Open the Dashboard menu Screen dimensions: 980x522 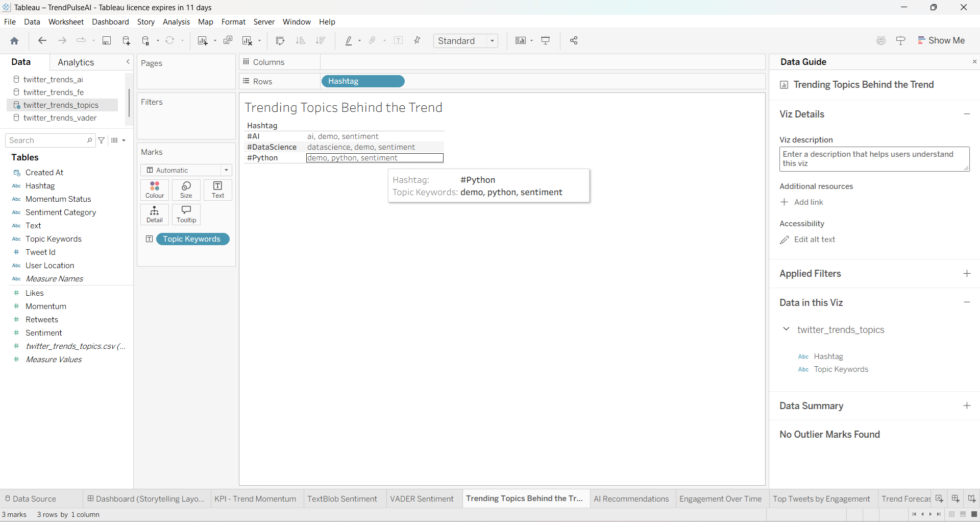110,22
